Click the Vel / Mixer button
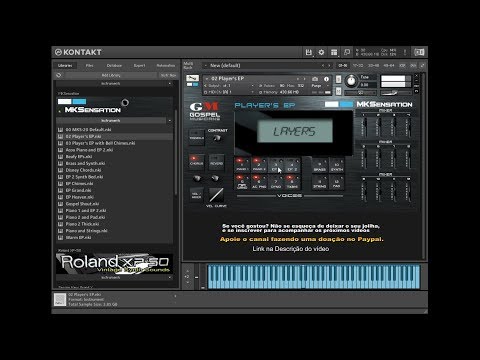Viewport: 480px width, 360px height. (196, 194)
